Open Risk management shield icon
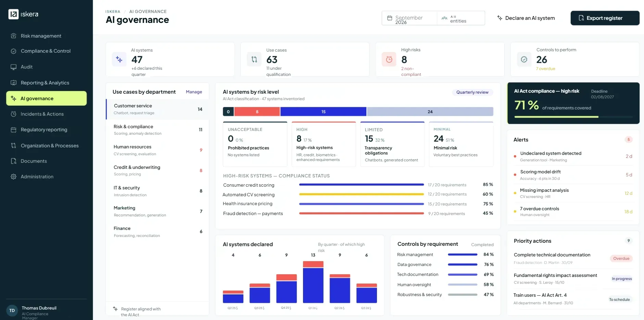The height and width of the screenshot is (320, 644). [x=14, y=36]
